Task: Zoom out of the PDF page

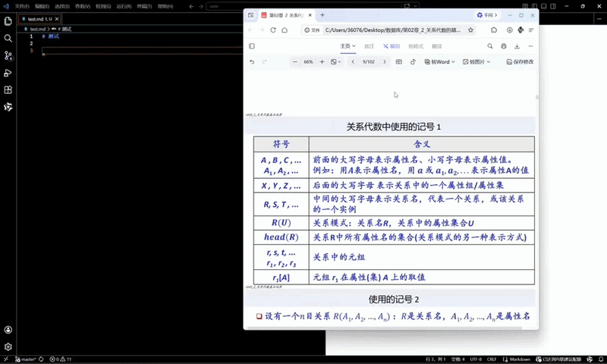Action: (295, 62)
